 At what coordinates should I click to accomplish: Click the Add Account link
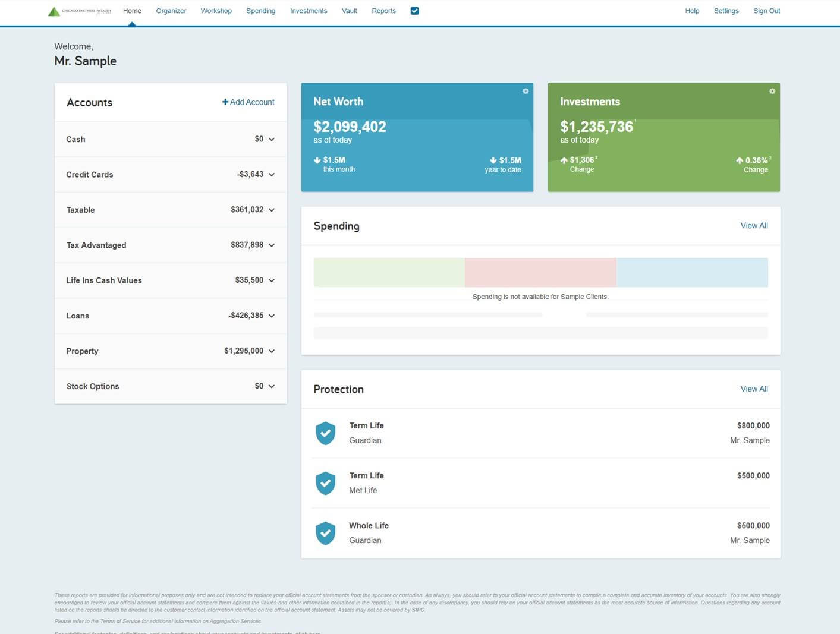248,102
